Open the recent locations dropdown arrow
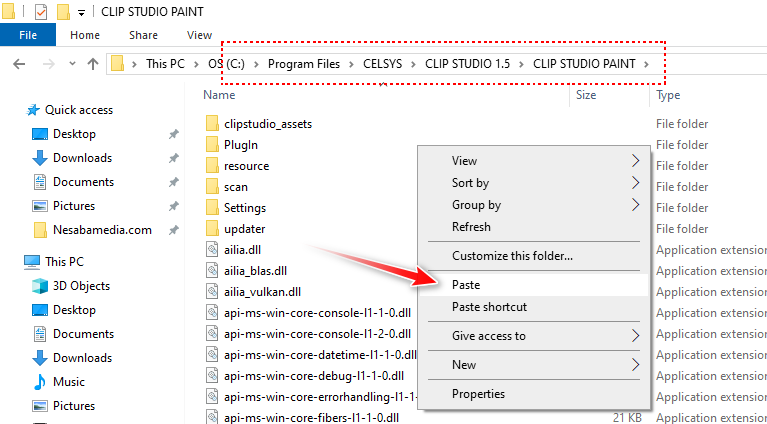The width and height of the screenshot is (767, 424). (69, 64)
